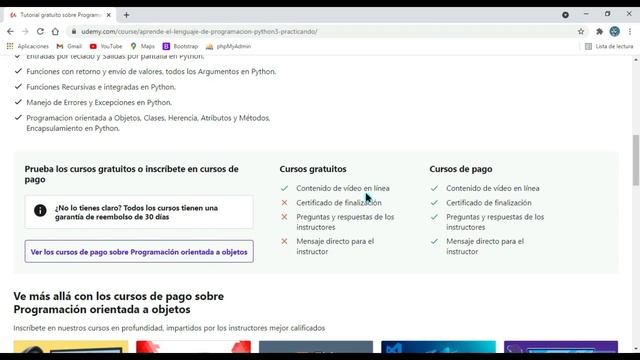The height and width of the screenshot is (360, 640).
Task: Click the Cursos gratuitos heading
Action: pos(313,169)
